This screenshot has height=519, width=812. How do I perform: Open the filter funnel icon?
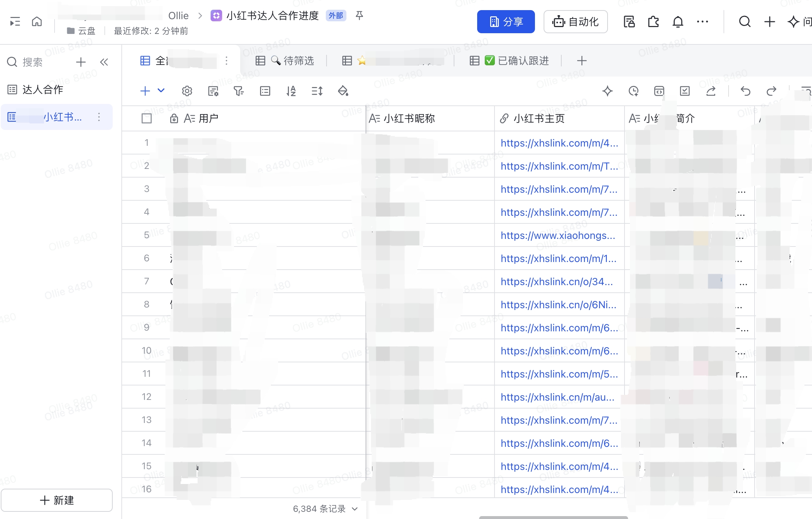click(x=239, y=91)
